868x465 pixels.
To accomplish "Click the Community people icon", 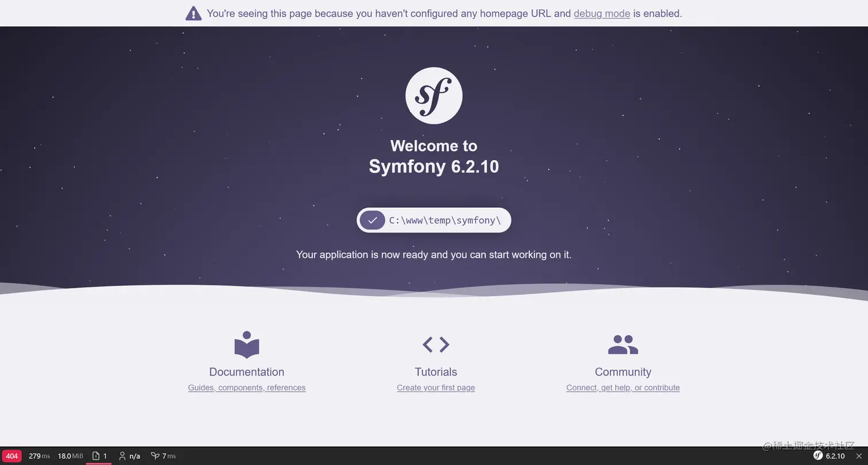I will pos(623,344).
